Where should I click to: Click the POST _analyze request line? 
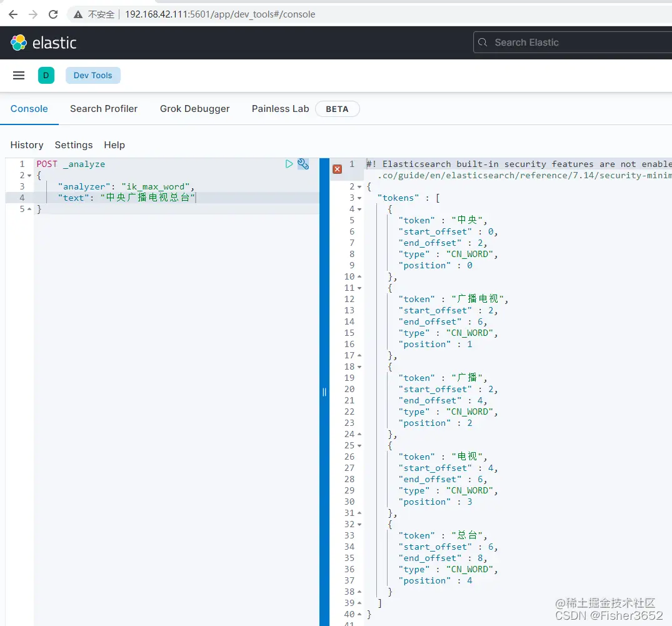tap(71, 164)
